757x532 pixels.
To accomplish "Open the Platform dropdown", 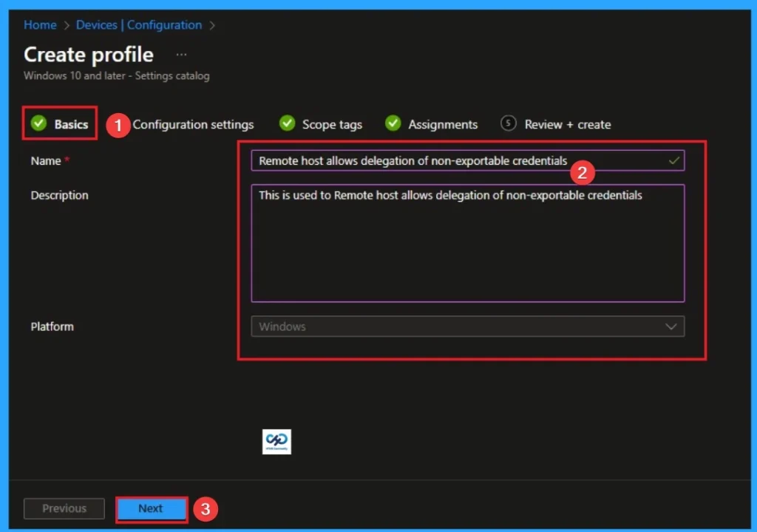I will [x=467, y=326].
